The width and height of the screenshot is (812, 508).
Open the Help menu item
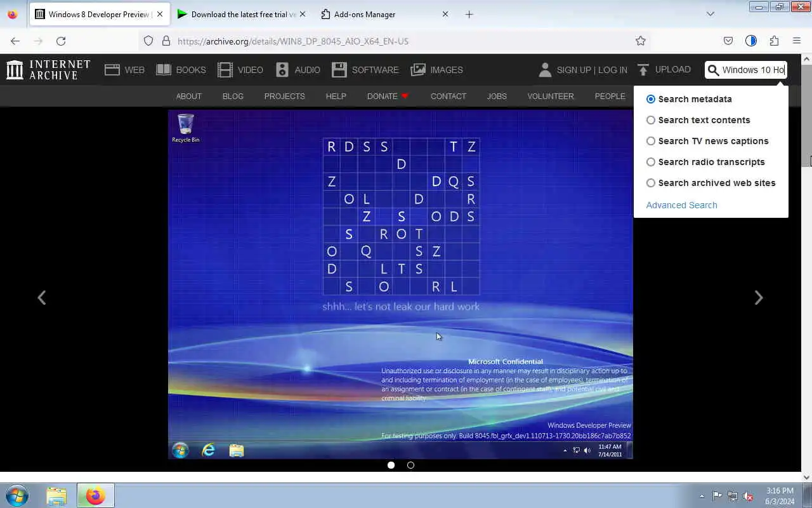click(336, 96)
